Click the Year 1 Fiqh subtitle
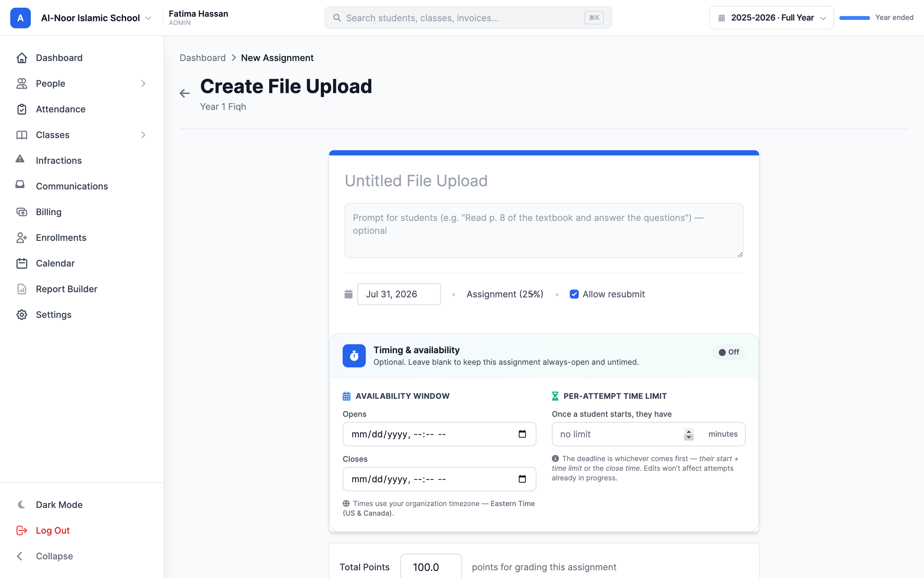 pos(223,107)
